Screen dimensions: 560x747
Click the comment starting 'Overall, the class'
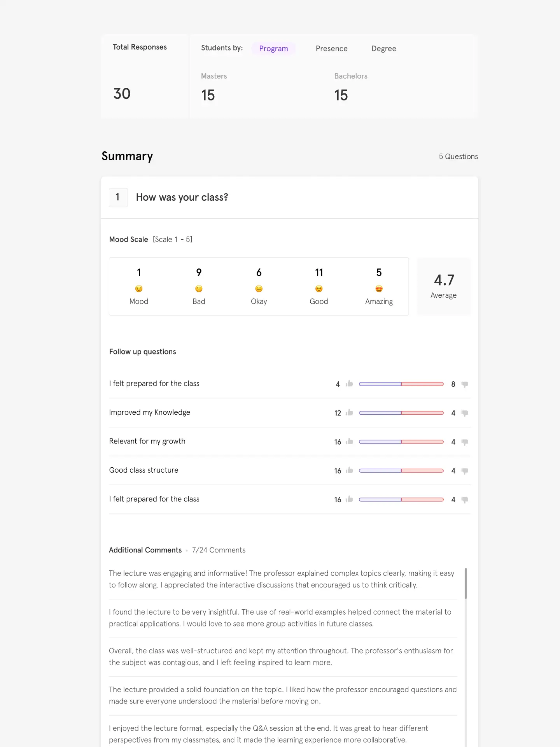[x=281, y=657]
